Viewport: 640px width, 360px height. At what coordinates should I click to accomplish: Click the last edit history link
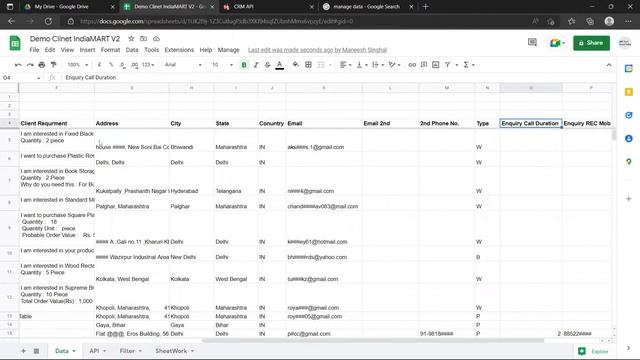[317, 50]
